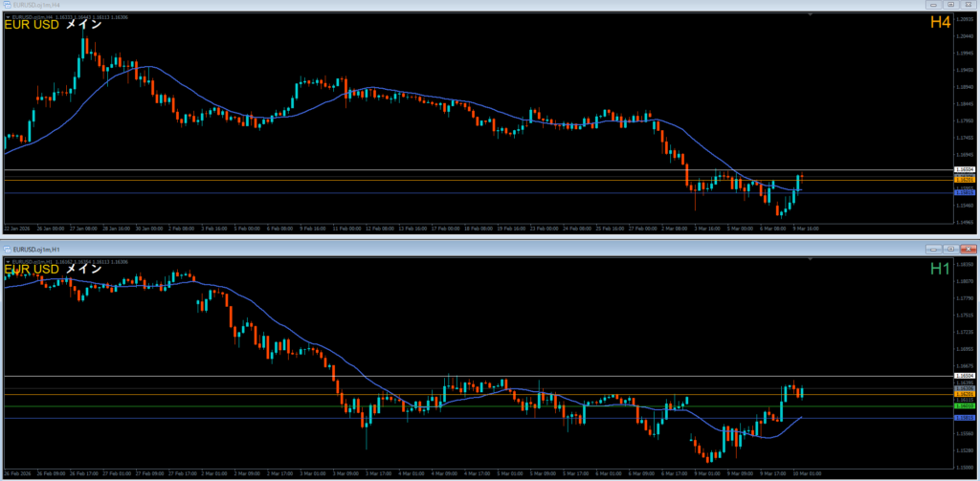This screenshot has height=481, width=980.
Task: Select the EUR USD label on H4 chart
Action: [32, 25]
